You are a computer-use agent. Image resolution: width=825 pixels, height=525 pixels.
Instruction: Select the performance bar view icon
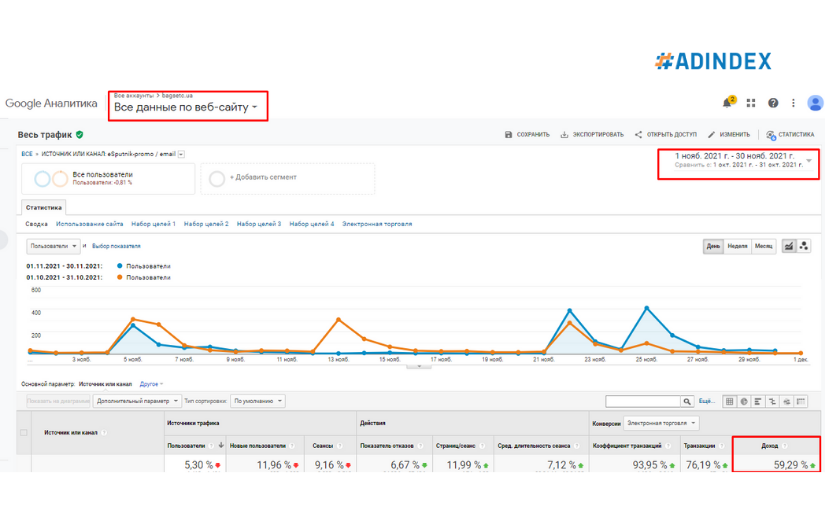(758, 401)
